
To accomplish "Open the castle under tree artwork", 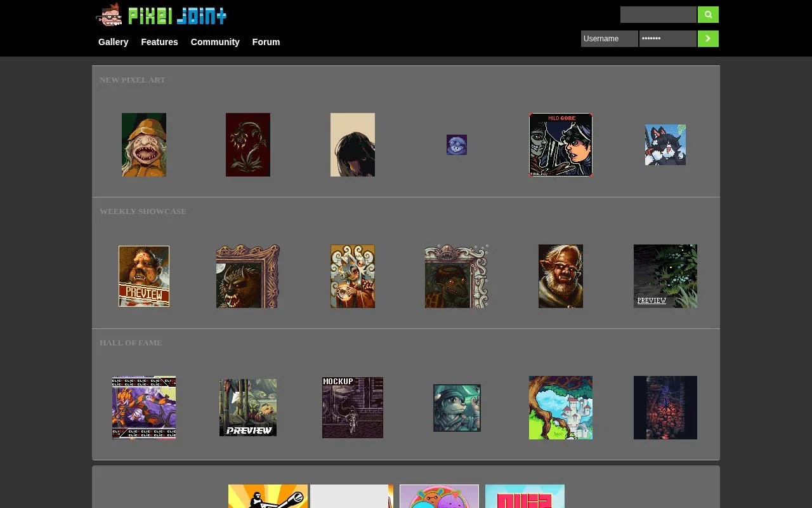I will click(561, 408).
